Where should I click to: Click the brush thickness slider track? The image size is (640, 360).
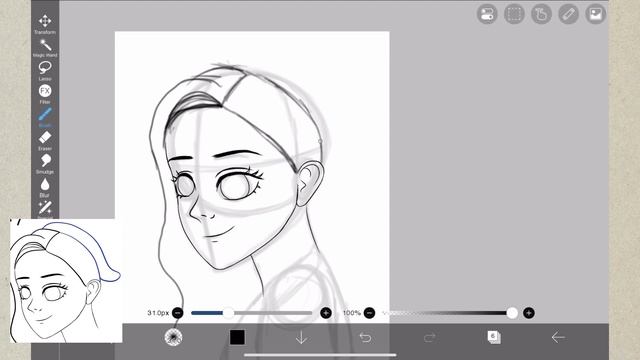coord(251,313)
